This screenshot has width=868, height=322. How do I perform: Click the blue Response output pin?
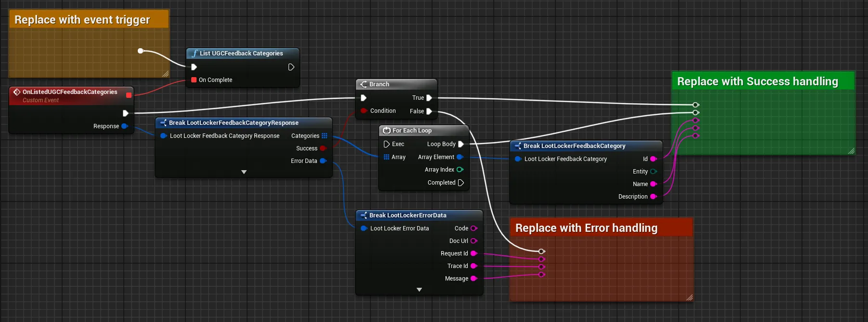pyautogui.click(x=125, y=126)
